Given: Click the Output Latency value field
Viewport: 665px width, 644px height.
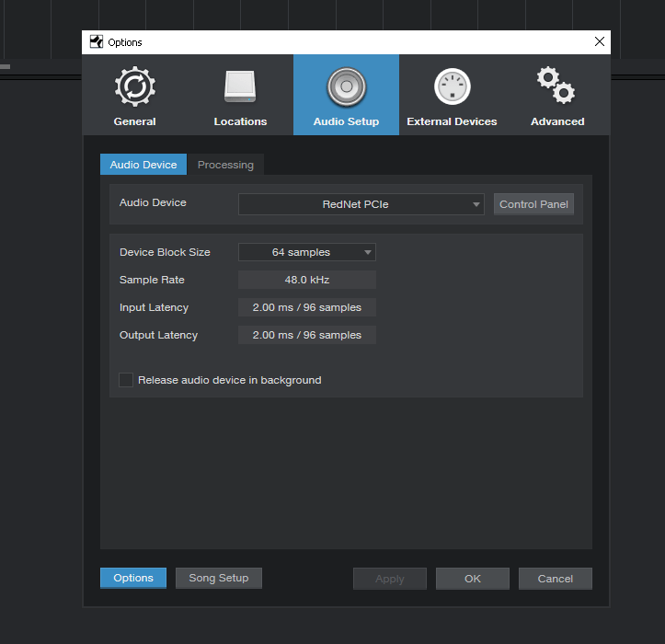Looking at the screenshot, I should tap(307, 335).
